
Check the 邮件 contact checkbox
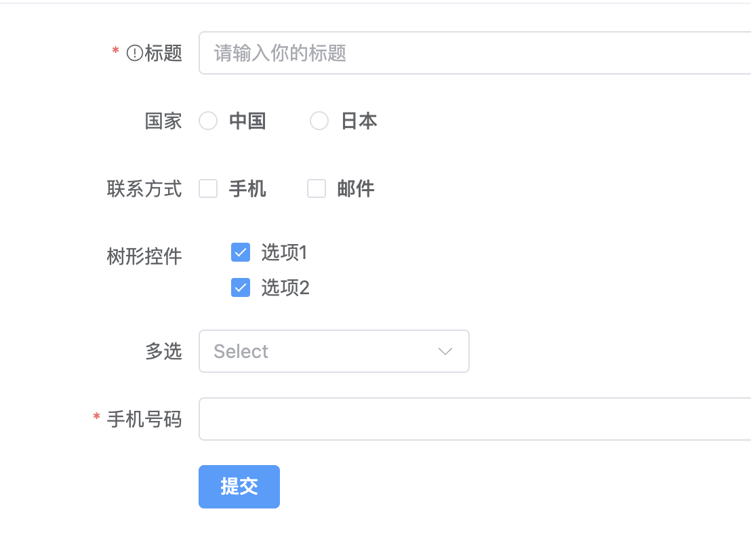coord(317,188)
